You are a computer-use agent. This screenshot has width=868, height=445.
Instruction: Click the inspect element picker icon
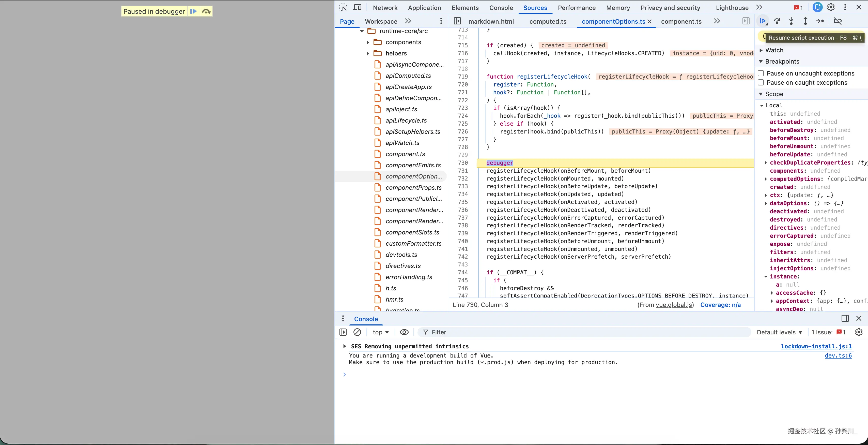click(x=343, y=7)
